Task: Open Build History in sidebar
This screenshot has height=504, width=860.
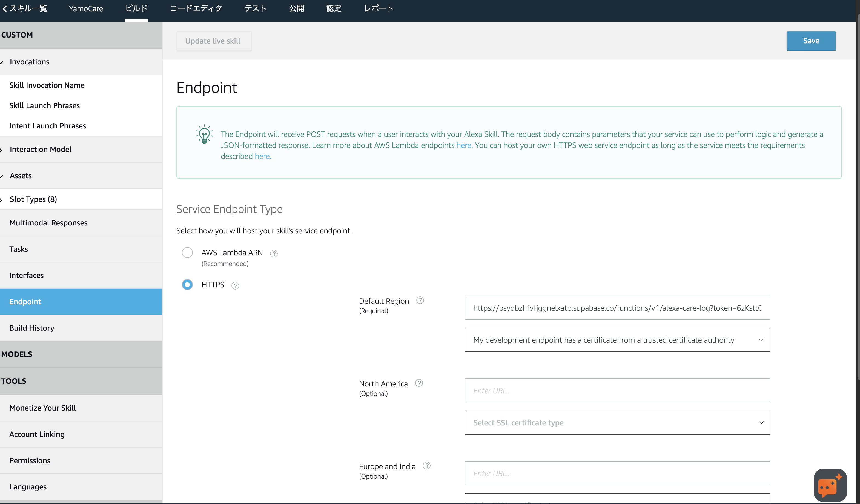Action: coord(81,328)
